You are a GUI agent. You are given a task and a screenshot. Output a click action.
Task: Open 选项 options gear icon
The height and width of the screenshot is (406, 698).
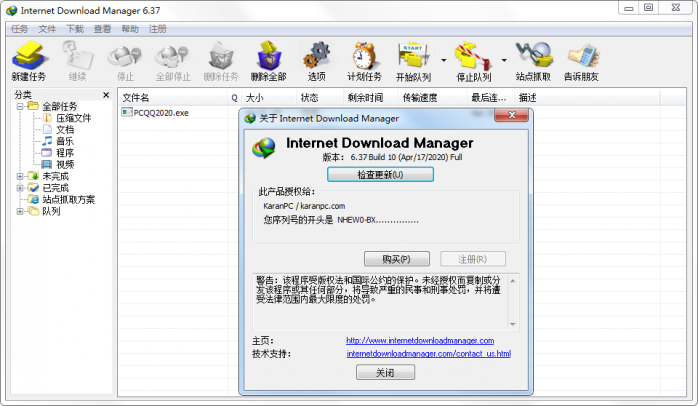[x=317, y=61]
